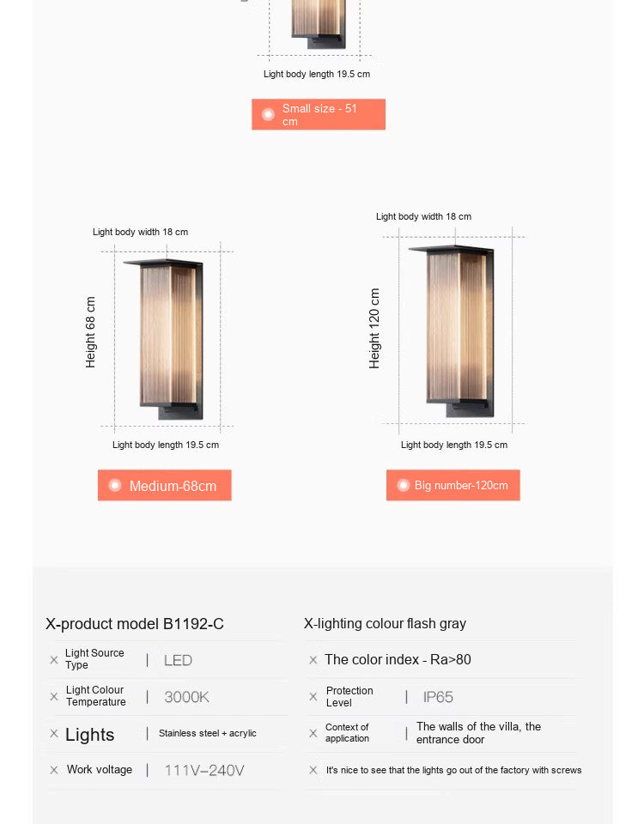Click the small lamp image at top
This screenshot has height=824, width=644.
coord(319,24)
